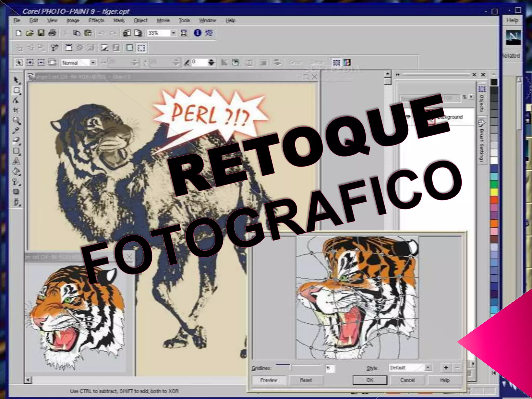
Task: Open the 33% zoom level dropdown
Action: [x=173, y=33]
